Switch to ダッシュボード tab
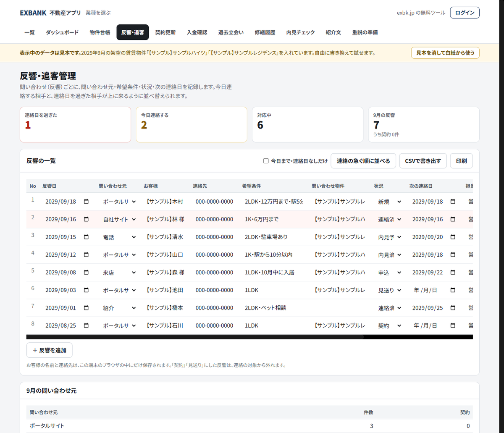Image resolution: width=504 pixels, height=433 pixels. pos(62,32)
